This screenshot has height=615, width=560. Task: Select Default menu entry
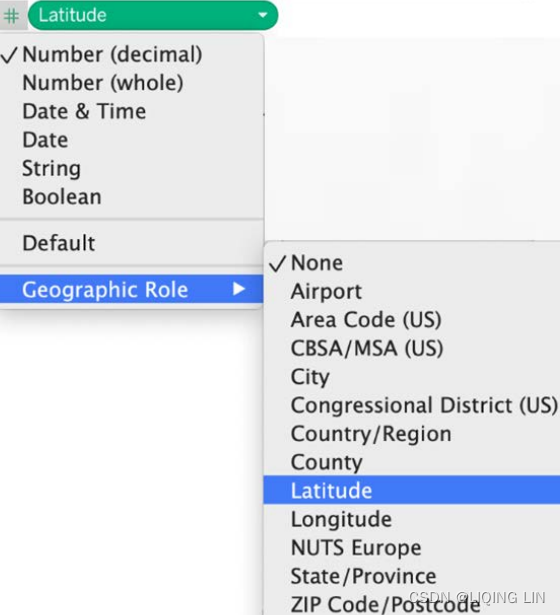coord(132,243)
